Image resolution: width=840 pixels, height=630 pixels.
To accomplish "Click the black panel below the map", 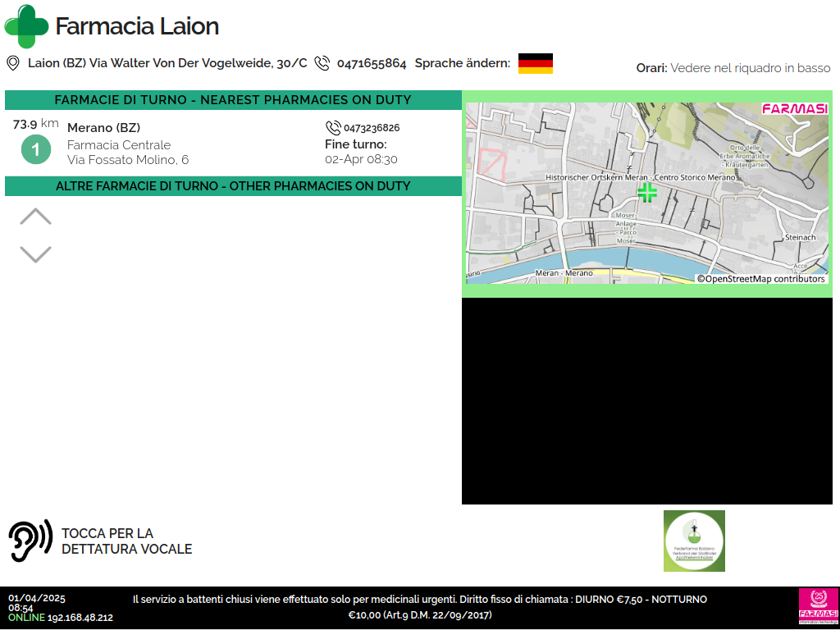I will click(646, 400).
